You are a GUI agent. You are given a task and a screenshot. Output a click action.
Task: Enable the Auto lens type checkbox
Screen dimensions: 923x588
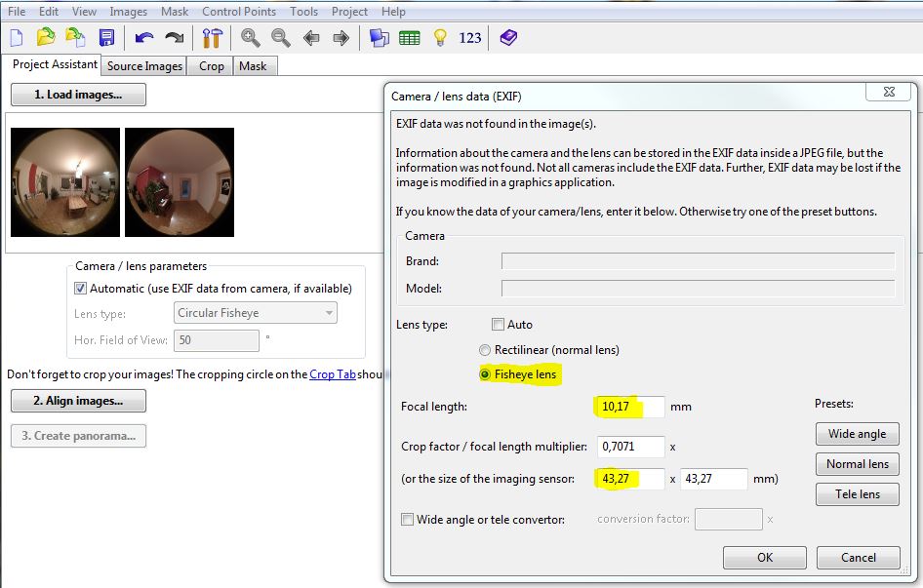498,325
